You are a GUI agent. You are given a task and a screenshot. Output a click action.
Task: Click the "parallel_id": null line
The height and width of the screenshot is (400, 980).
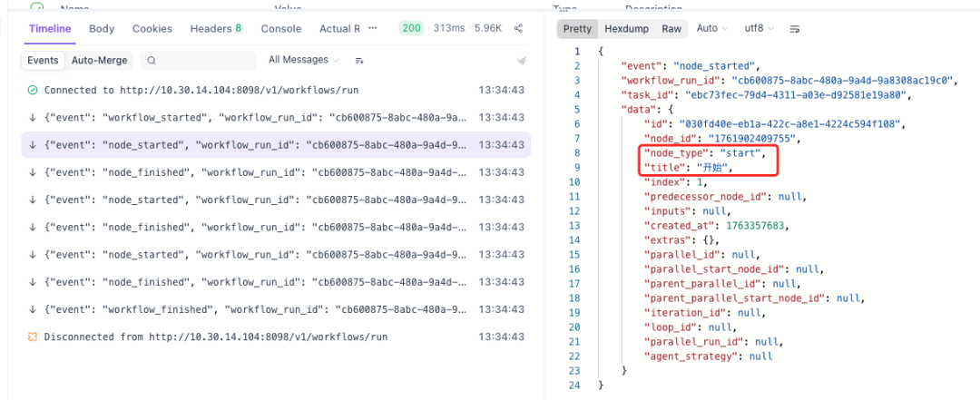pos(701,254)
